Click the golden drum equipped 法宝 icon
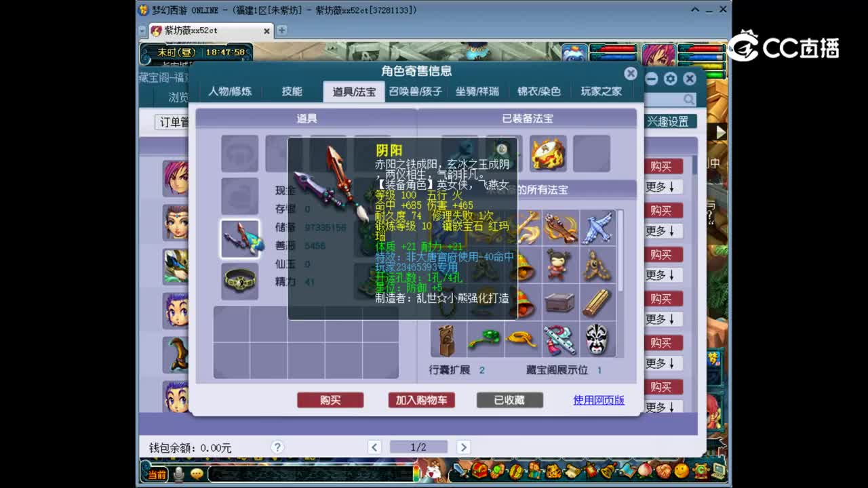 click(x=547, y=154)
